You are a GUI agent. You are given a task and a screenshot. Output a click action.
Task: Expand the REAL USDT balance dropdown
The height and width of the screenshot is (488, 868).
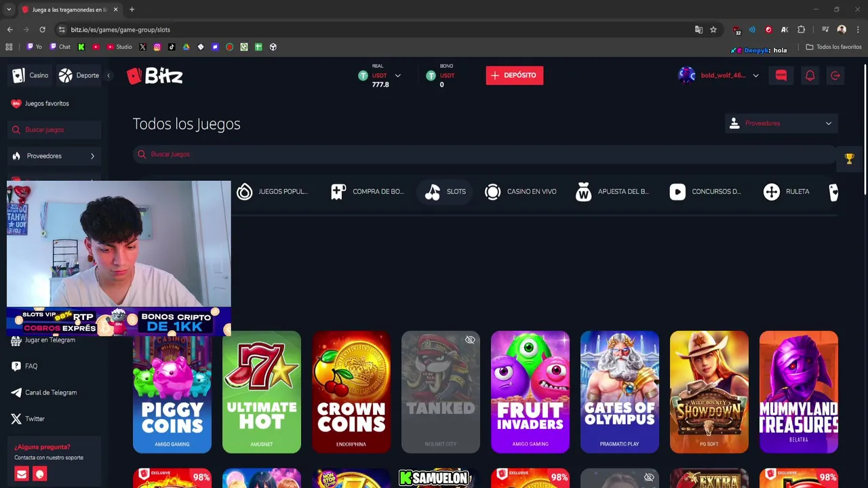[x=397, y=75]
